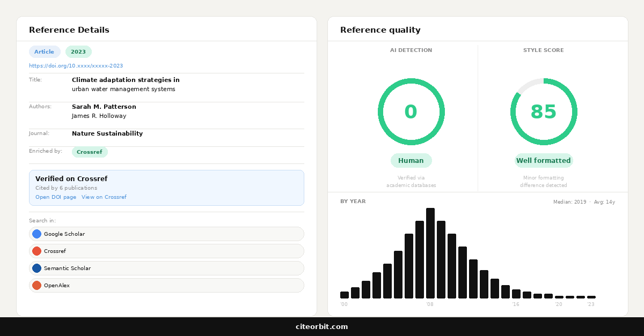Click the AI DETECTION column label
Image resolution: width=644 pixels, height=336 pixels.
click(411, 50)
